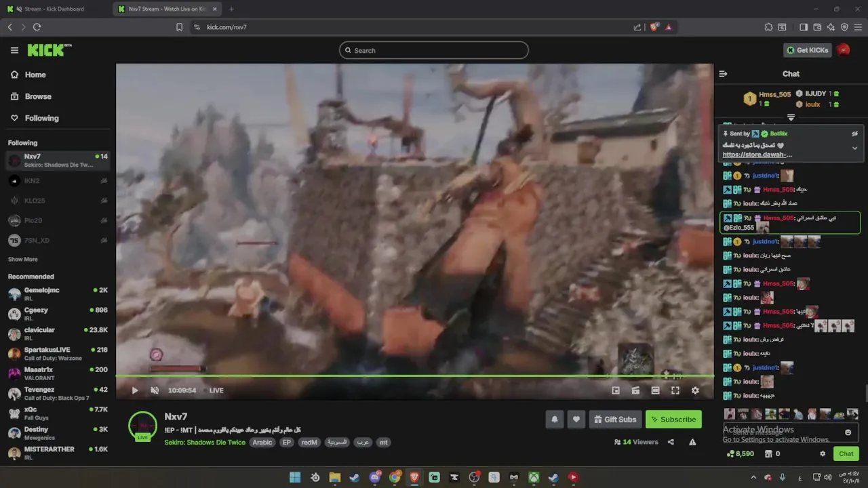Toggle stream notifications bell
Screen dimensions: 868x488
[554, 420]
